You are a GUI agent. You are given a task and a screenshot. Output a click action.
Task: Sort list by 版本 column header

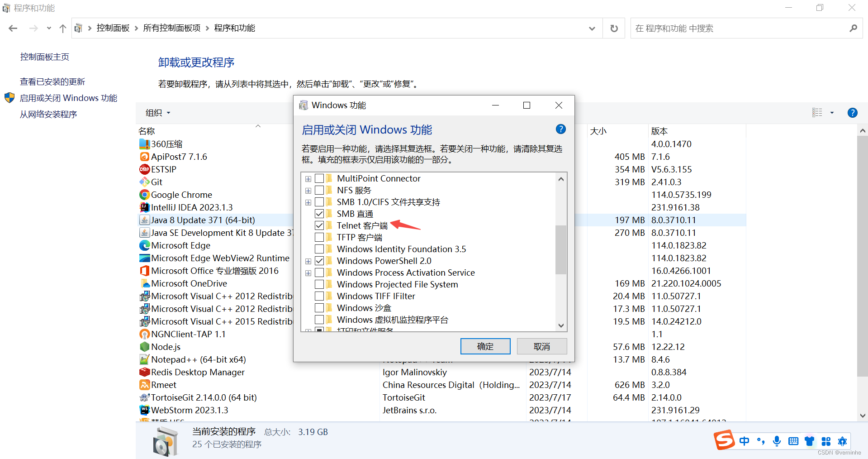coord(659,131)
